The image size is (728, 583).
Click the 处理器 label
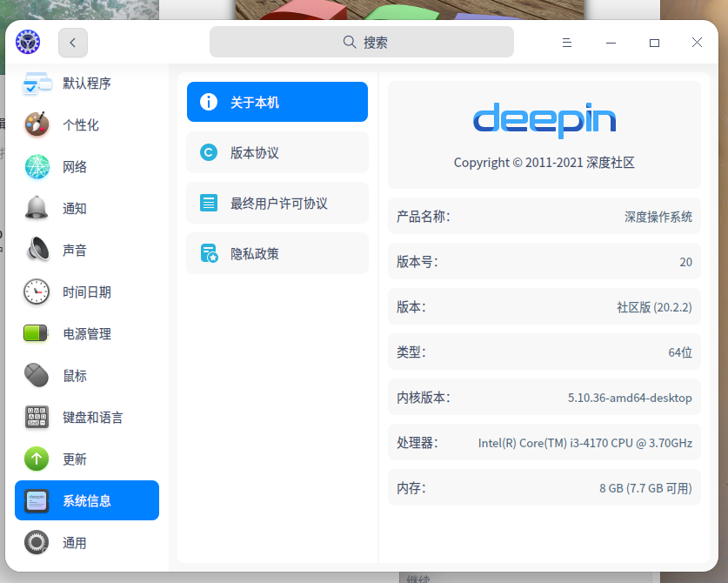tap(417, 443)
